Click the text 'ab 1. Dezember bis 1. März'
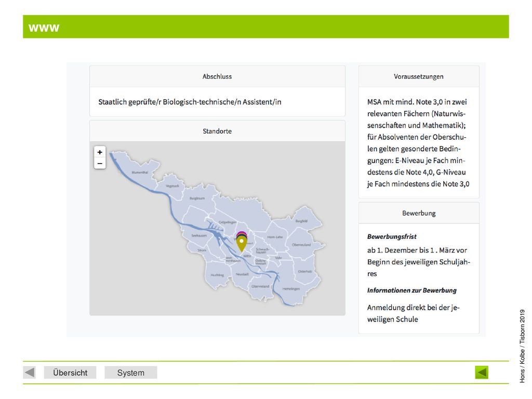The width and height of the screenshot is (532, 399). [x=411, y=250]
